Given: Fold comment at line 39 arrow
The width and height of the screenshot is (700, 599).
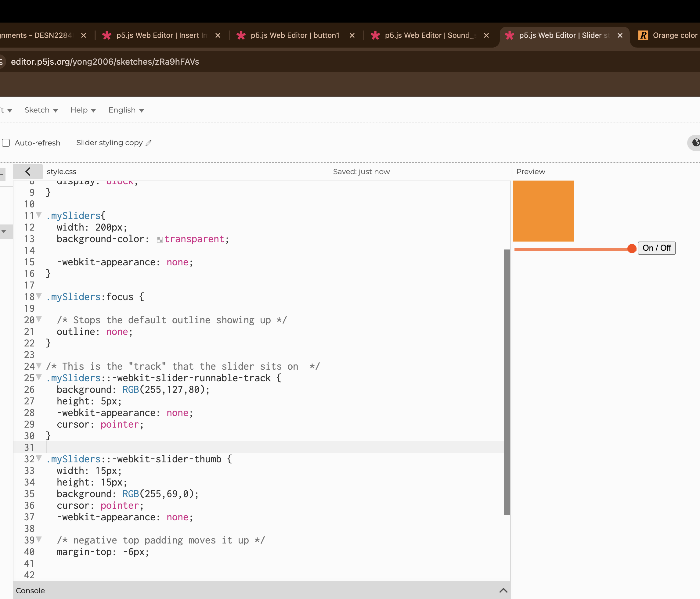Looking at the screenshot, I should [39, 540].
